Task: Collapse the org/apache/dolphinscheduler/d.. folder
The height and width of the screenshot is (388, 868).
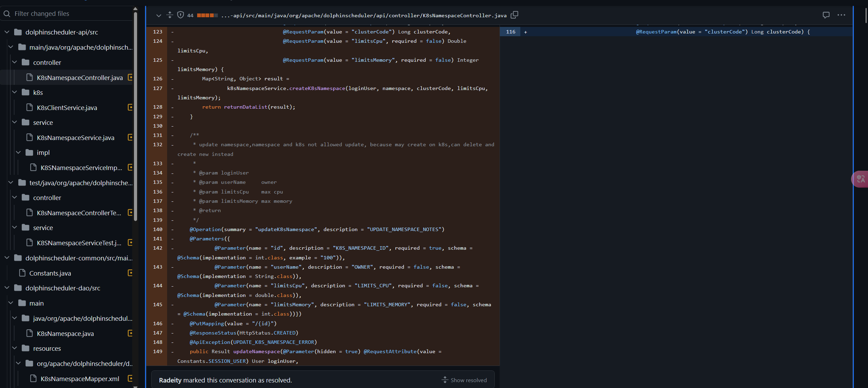Action: (x=18, y=363)
